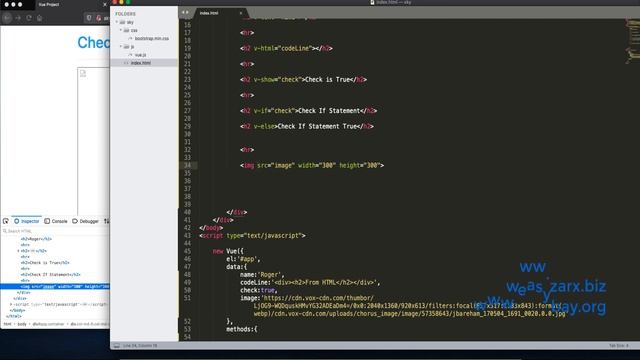Screen dimensions: 640x360
Task: Select the h2 Roger node in Inspector
Action: pos(36,239)
